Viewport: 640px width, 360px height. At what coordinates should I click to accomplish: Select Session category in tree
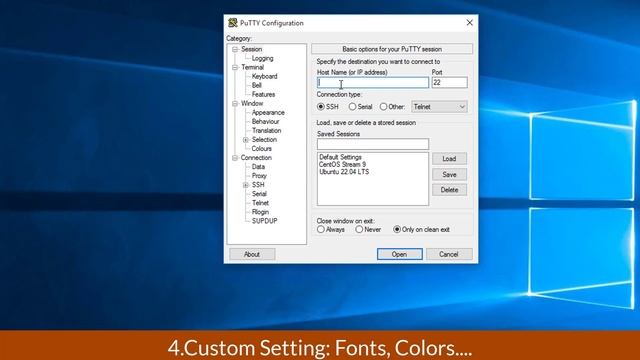[251, 49]
